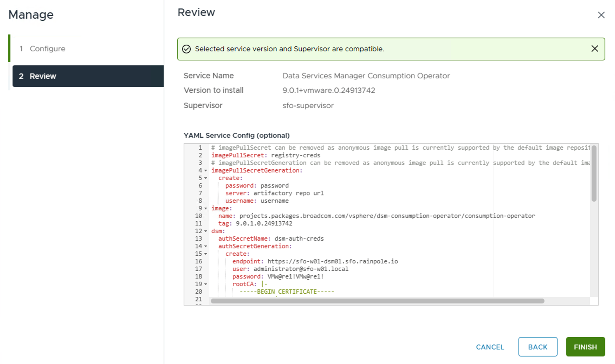The image size is (615, 364).
Task: Dismiss the compatibility success alert
Action: [x=594, y=49]
